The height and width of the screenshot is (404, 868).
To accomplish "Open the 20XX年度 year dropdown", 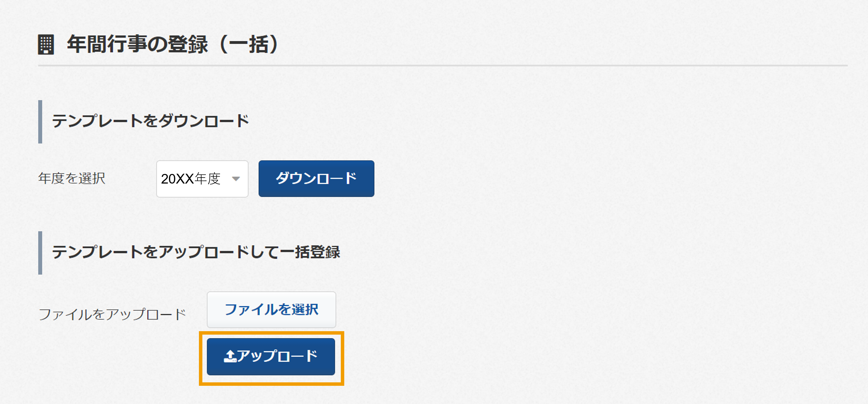I will pos(202,179).
